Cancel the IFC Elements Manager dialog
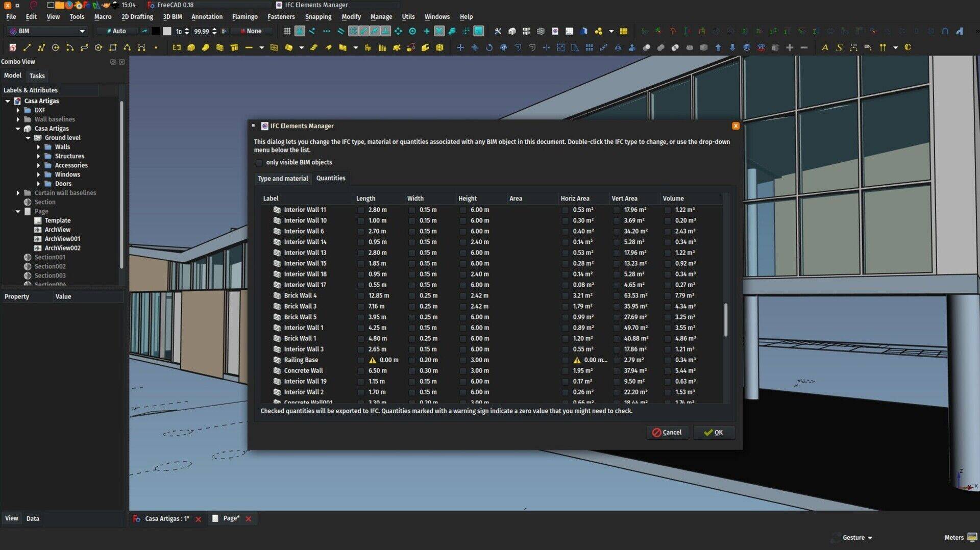The height and width of the screenshot is (550, 980). point(667,432)
